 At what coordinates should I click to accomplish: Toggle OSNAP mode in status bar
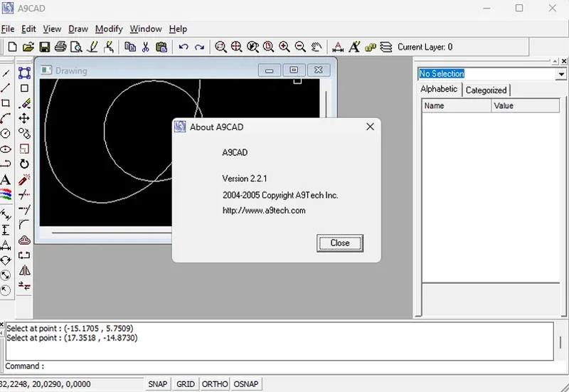click(246, 384)
